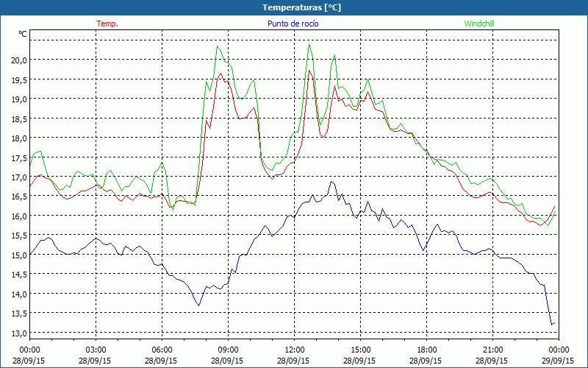The height and width of the screenshot is (368, 588).
Task: Click the 18,0 y-axis value
Action: tap(20, 138)
